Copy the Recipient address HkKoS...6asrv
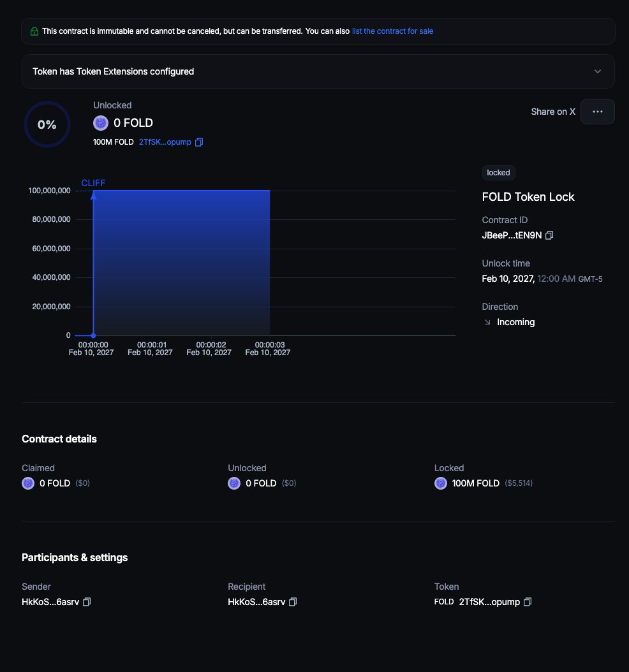This screenshot has width=629, height=672. pyautogui.click(x=293, y=602)
